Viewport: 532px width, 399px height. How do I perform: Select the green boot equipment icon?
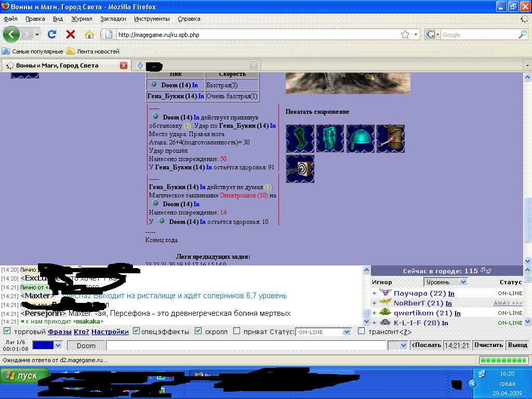point(300,138)
